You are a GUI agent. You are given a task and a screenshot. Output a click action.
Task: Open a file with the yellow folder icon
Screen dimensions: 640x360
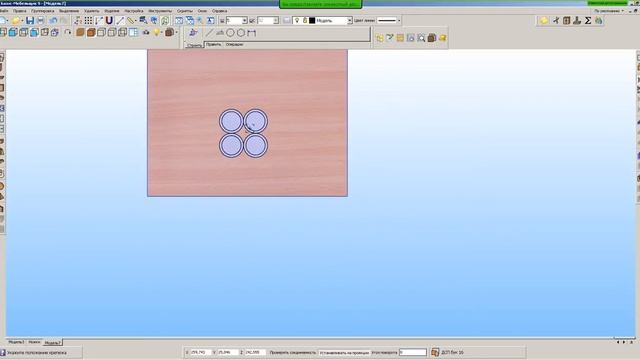(16, 20)
